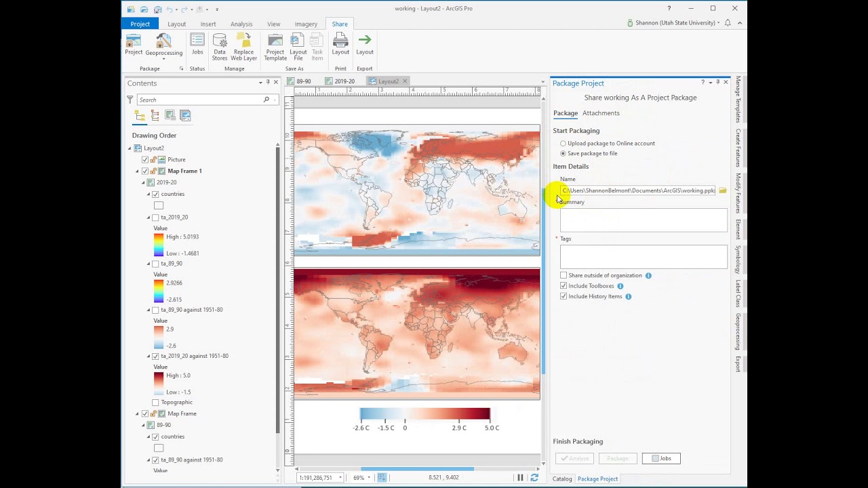Browse for package output folder
This screenshot has width=868, height=488.
723,190
